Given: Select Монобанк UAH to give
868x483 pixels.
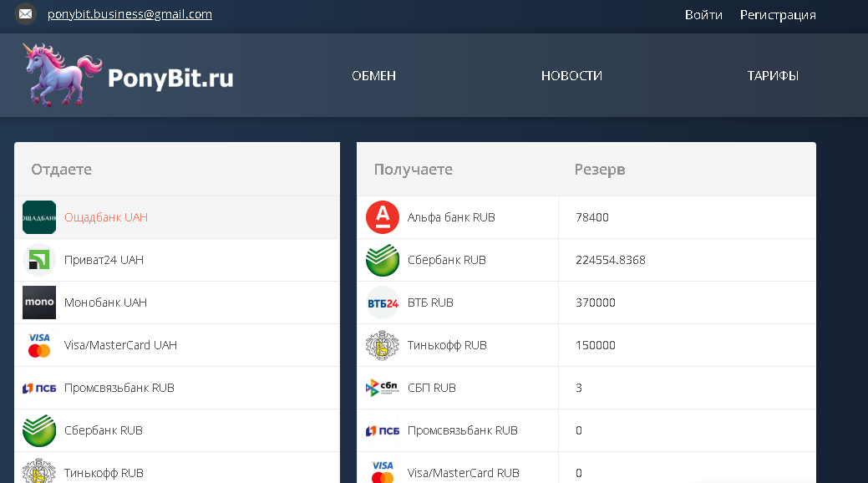Looking at the screenshot, I should 177,303.
